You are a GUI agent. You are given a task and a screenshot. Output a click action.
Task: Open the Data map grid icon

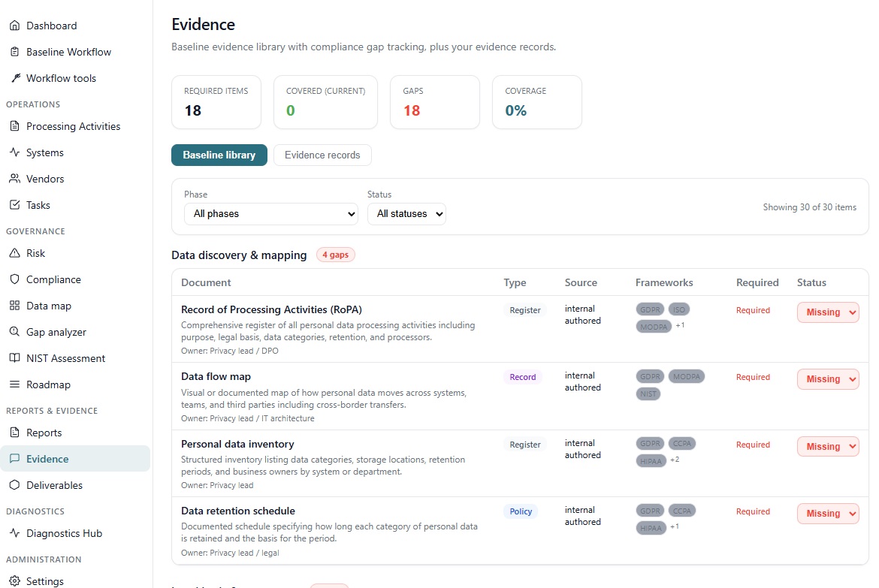point(15,305)
